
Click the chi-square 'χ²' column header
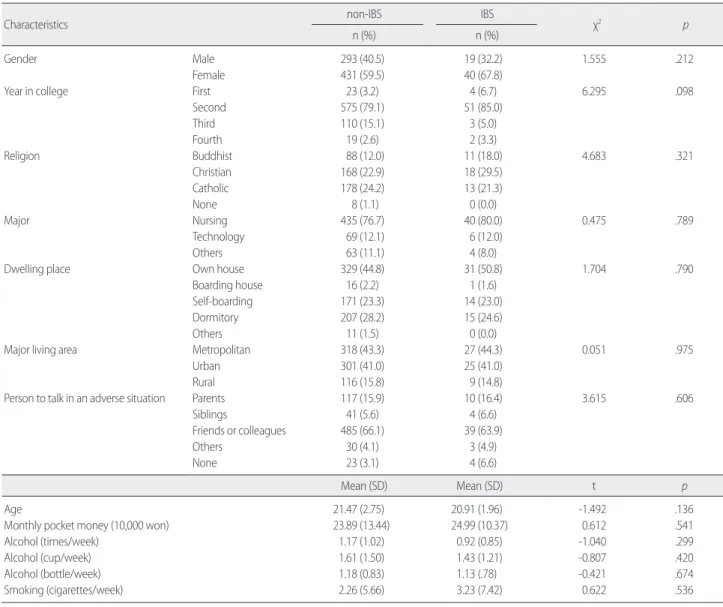(x=596, y=26)
